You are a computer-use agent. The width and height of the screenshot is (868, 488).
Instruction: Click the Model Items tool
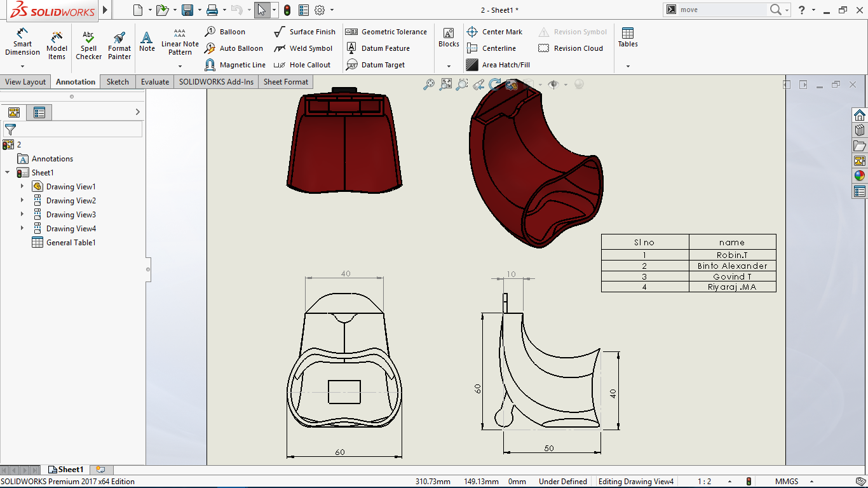click(x=57, y=44)
